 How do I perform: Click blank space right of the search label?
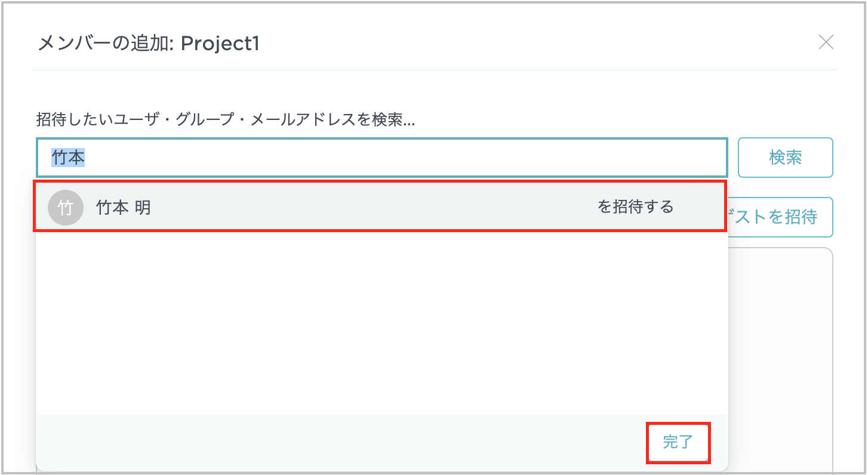click(x=597, y=120)
